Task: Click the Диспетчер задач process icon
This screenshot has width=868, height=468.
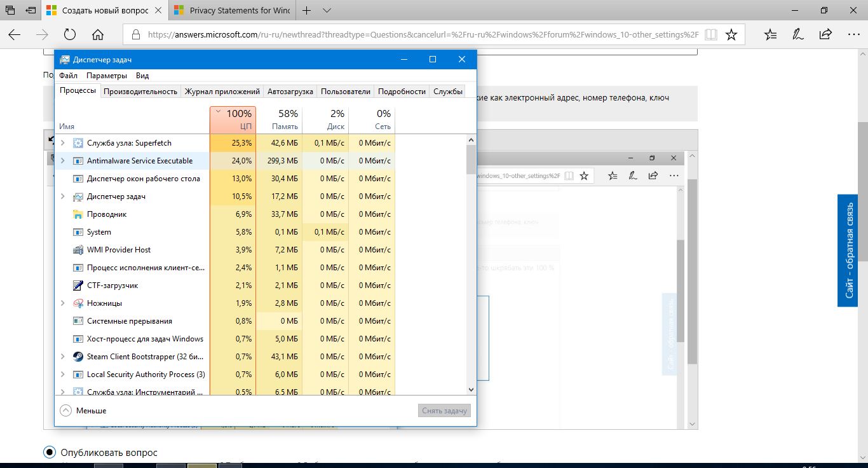Action: pos(78,196)
